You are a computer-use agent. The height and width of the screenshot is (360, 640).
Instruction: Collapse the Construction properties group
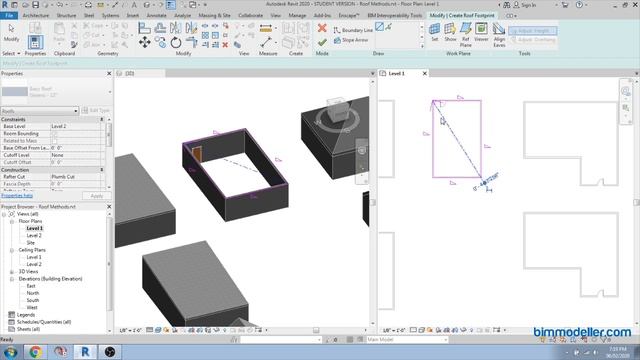[102, 170]
